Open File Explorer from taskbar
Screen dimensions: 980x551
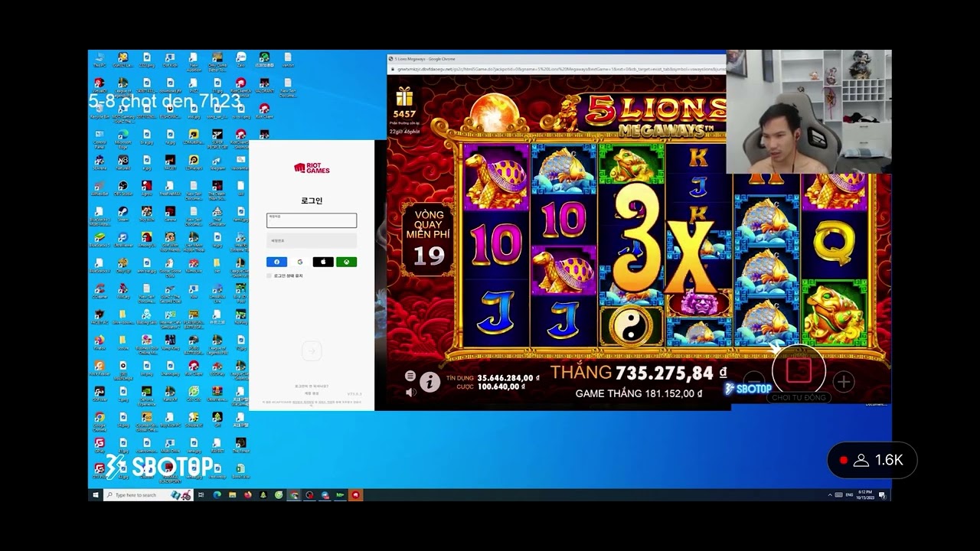(232, 495)
